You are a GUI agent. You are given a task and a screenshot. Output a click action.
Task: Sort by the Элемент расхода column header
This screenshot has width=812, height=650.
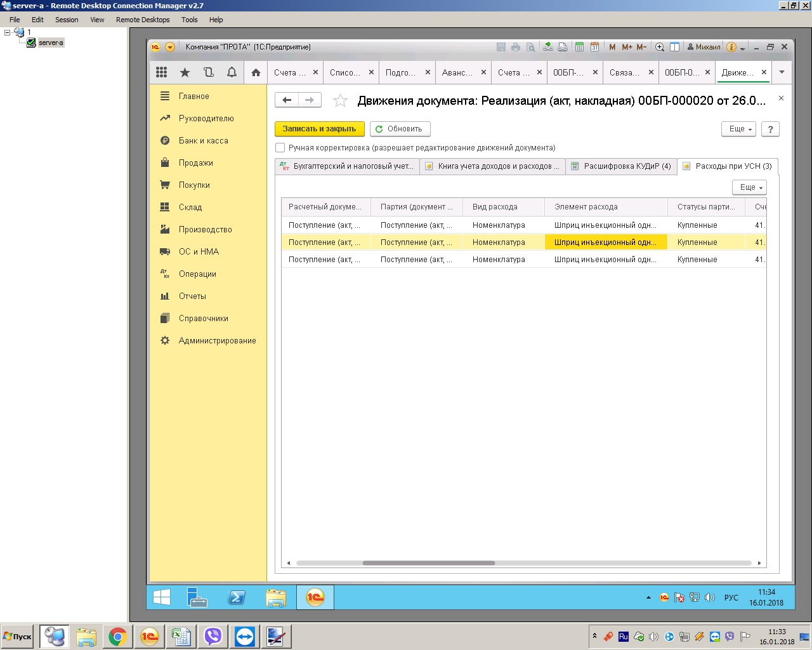click(x=606, y=207)
